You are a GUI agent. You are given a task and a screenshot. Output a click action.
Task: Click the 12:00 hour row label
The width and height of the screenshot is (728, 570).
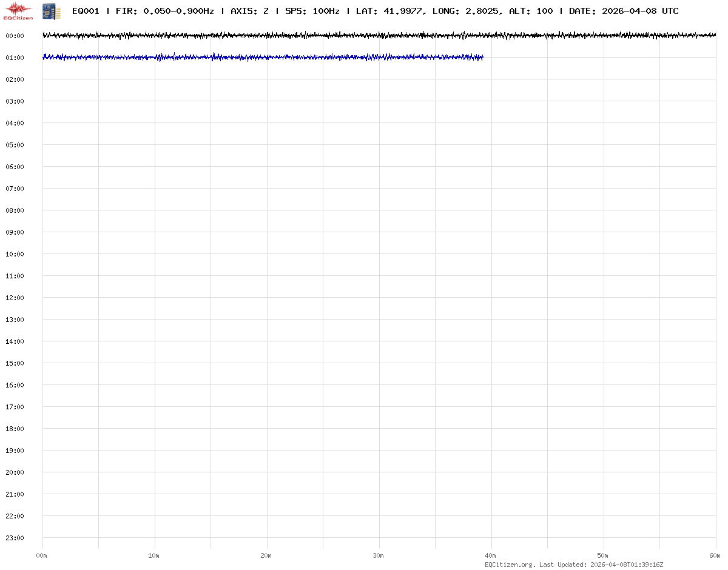click(15, 298)
